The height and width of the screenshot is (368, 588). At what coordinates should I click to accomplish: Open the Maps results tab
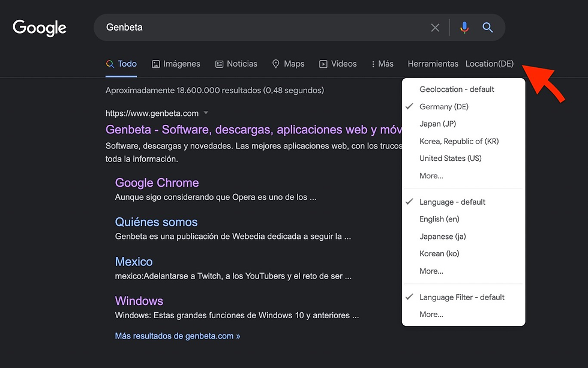[x=288, y=64]
